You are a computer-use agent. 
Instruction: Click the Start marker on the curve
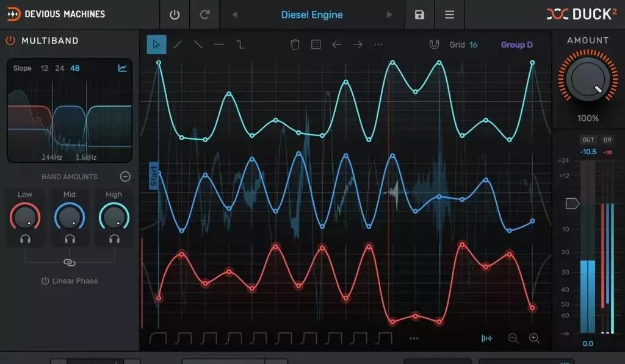154,176
